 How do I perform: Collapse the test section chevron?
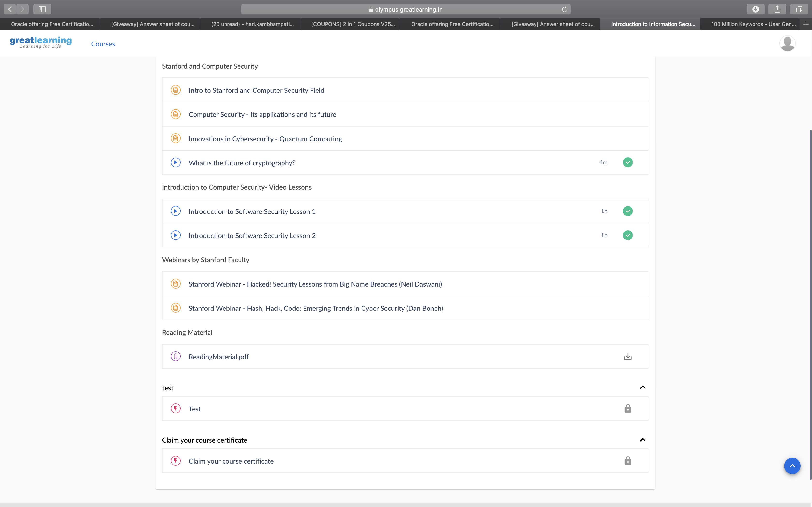pyautogui.click(x=643, y=387)
